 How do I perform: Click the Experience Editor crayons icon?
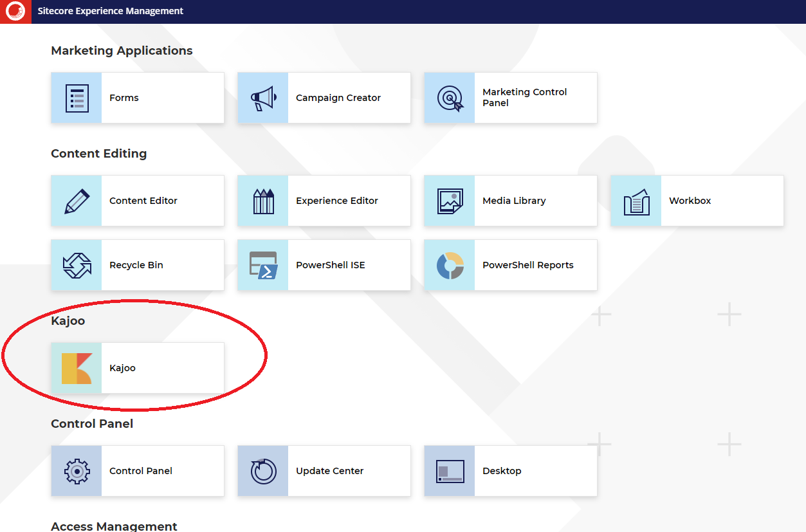(x=263, y=201)
